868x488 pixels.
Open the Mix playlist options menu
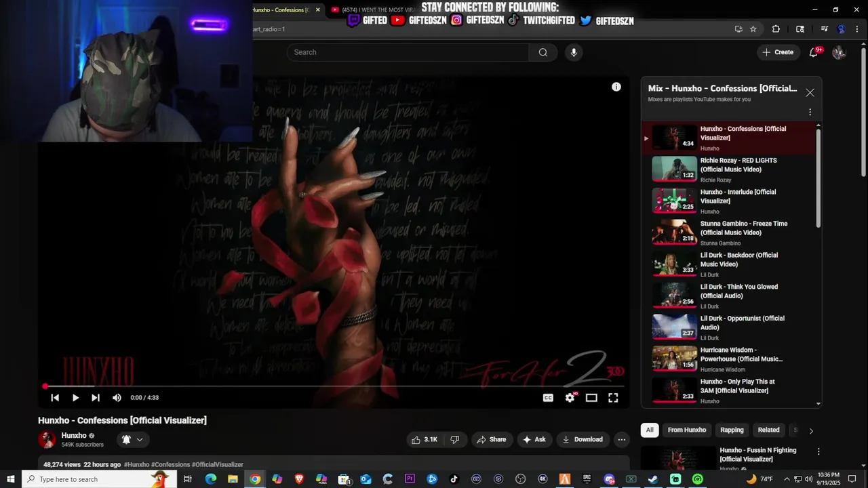tap(810, 112)
